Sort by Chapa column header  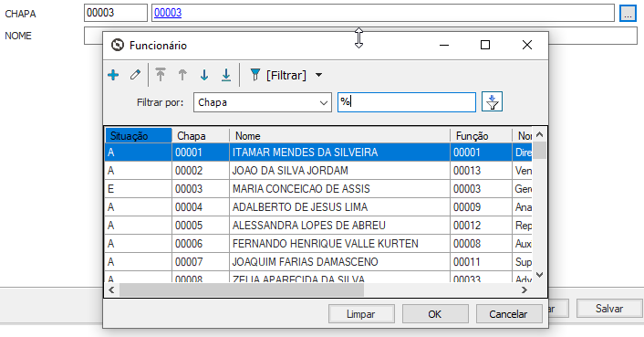201,135
